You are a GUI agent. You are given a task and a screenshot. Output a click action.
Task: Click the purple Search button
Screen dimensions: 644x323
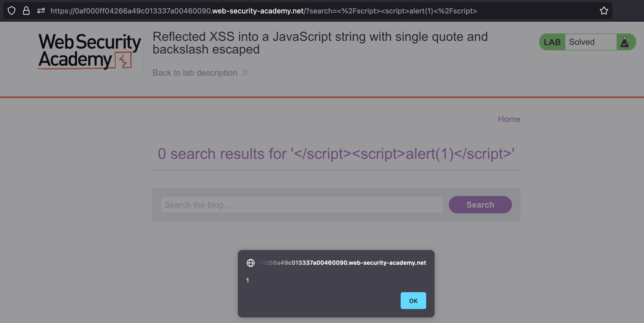[x=480, y=205]
